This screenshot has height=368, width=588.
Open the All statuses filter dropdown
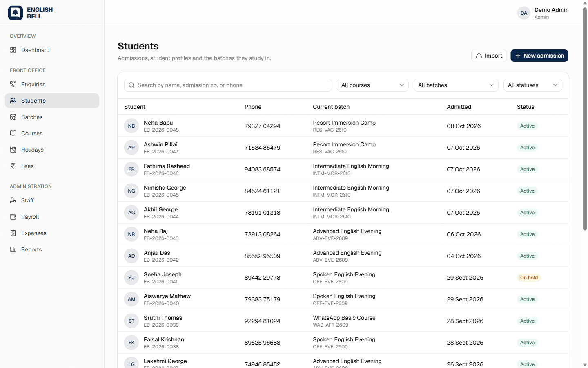(x=533, y=85)
